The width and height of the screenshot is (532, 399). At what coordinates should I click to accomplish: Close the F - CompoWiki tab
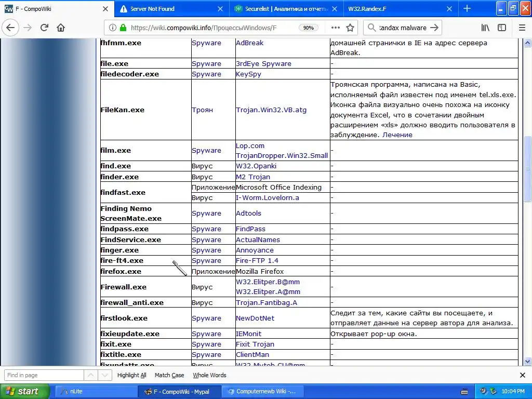105,9
